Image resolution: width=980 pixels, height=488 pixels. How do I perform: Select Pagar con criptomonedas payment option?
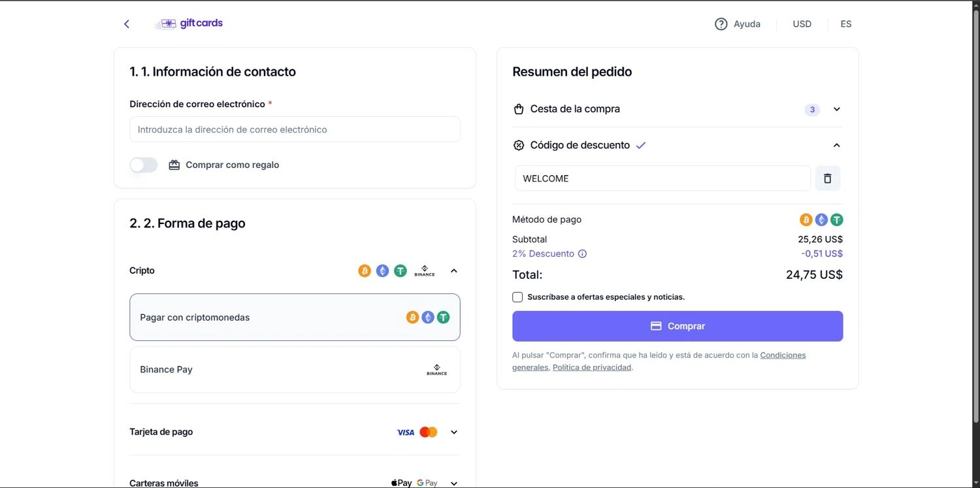click(x=295, y=317)
